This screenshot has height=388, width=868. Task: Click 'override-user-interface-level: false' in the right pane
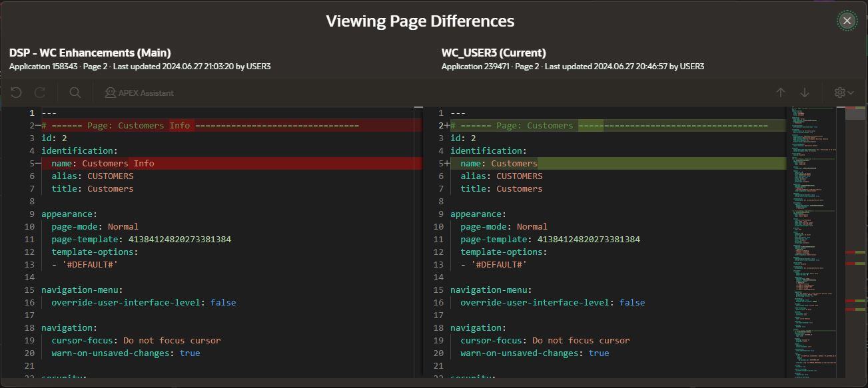[x=553, y=302]
